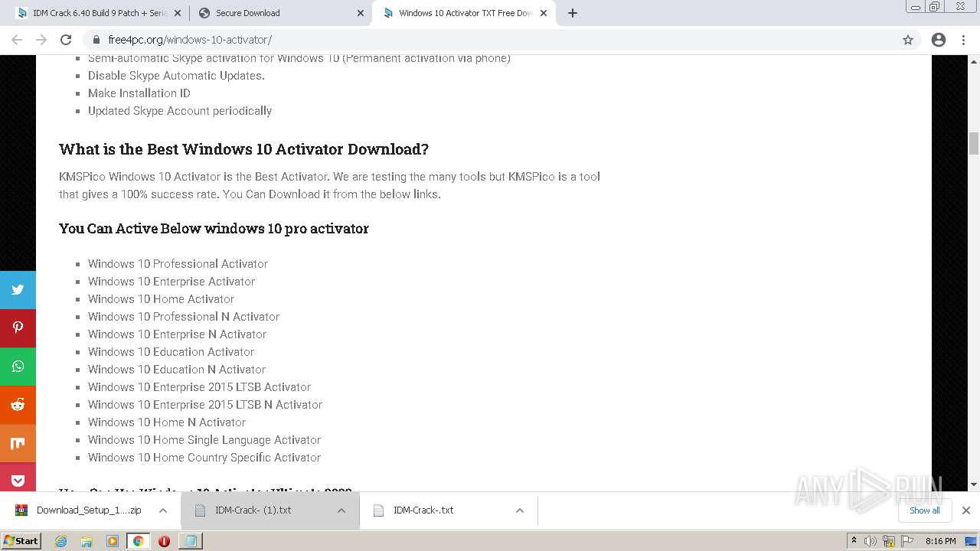980x551 pixels.
Task: Select the Windows 10 Activator TXT tab
Action: coord(464,13)
